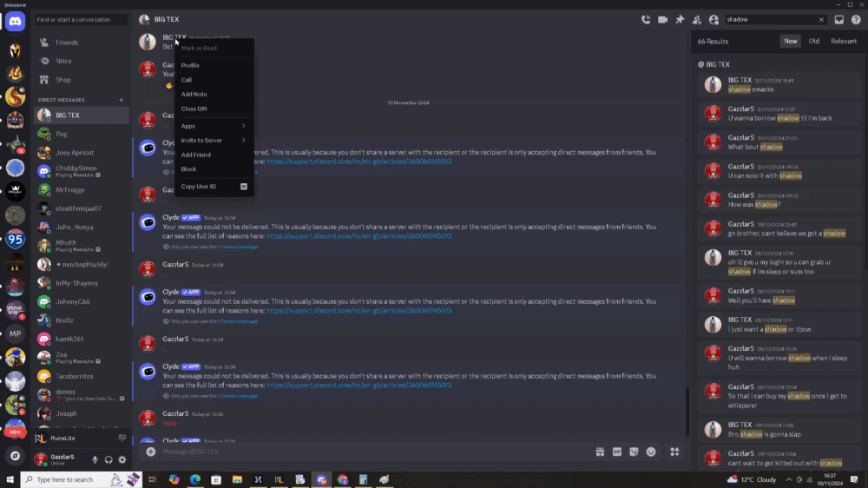Sort search results by New
Screen dimensions: 868x488
coord(790,41)
